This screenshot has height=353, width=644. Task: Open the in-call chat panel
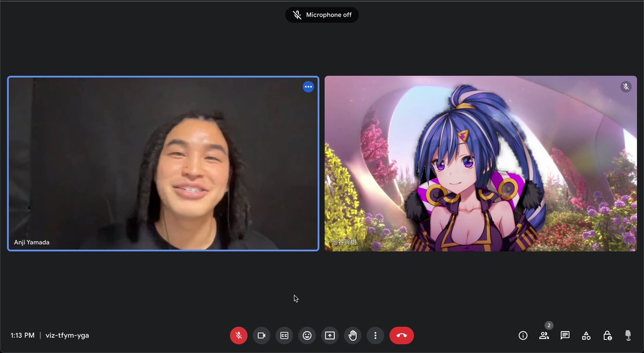(x=565, y=335)
